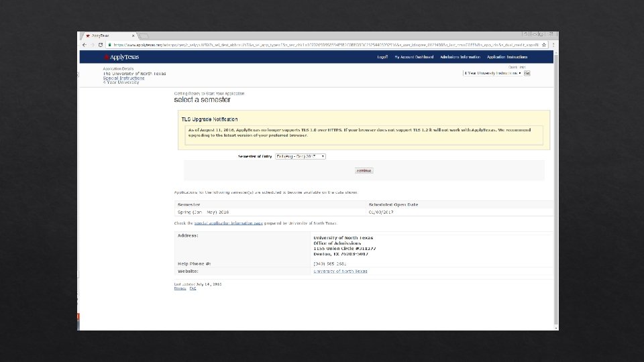Open the FAQ link in footer
Image resolution: width=644 pixels, height=362 pixels.
pyautogui.click(x=193, y=288)
